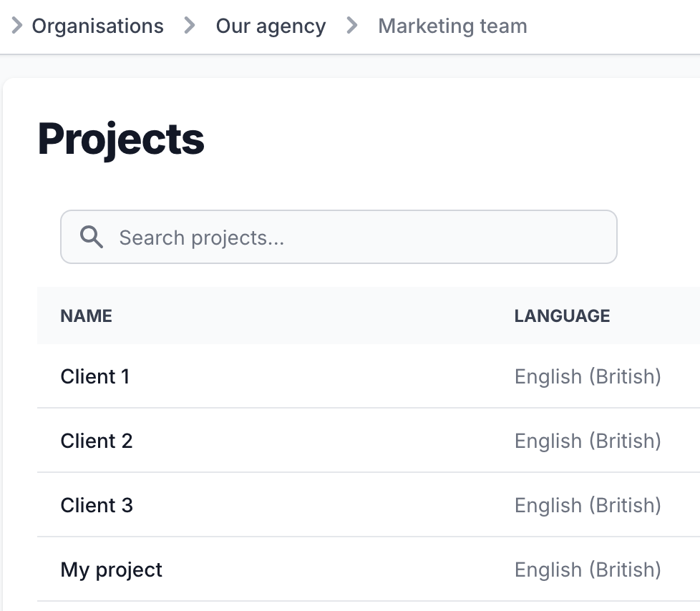The width and height of the screenshot is (700, 611).
Task: Click the table header row area
Action: [322, 316]
